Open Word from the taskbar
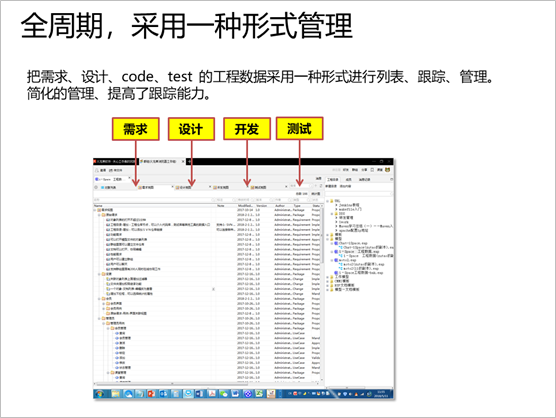The height and width of the screenshot is (418, 556). [x=200, y=394]
